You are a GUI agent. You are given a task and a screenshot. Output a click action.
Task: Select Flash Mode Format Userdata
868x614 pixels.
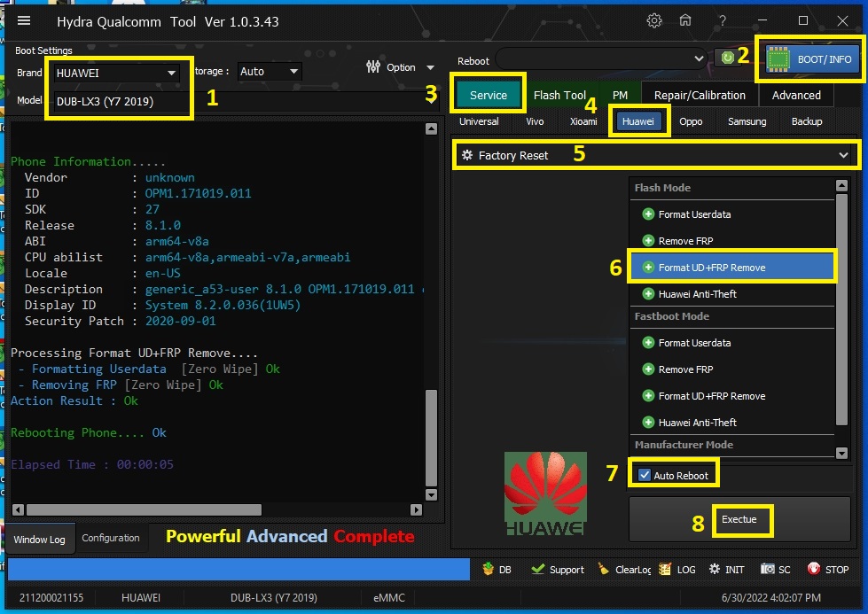pos(731,214)
